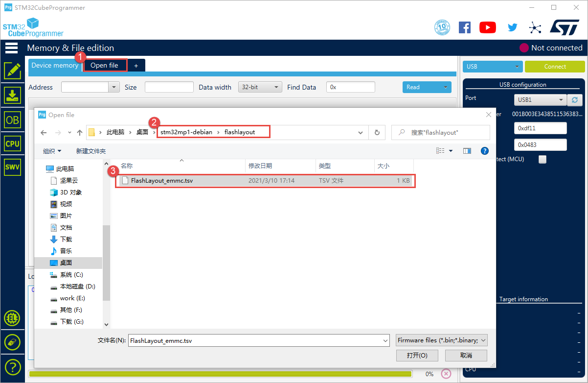Open the Address dropdown
The width and height of the screenshot is (588, 383).
[114, 87]
